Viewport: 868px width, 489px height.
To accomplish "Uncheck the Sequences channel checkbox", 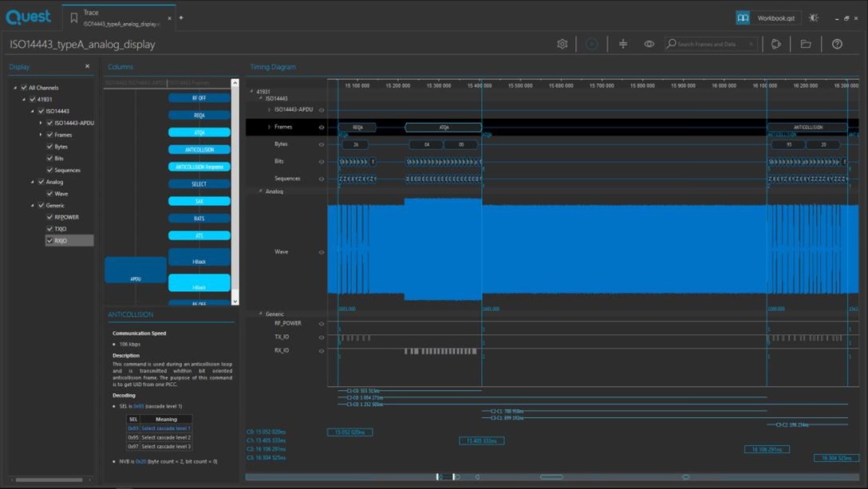I will pyautogui.click(x=49, y=170).
